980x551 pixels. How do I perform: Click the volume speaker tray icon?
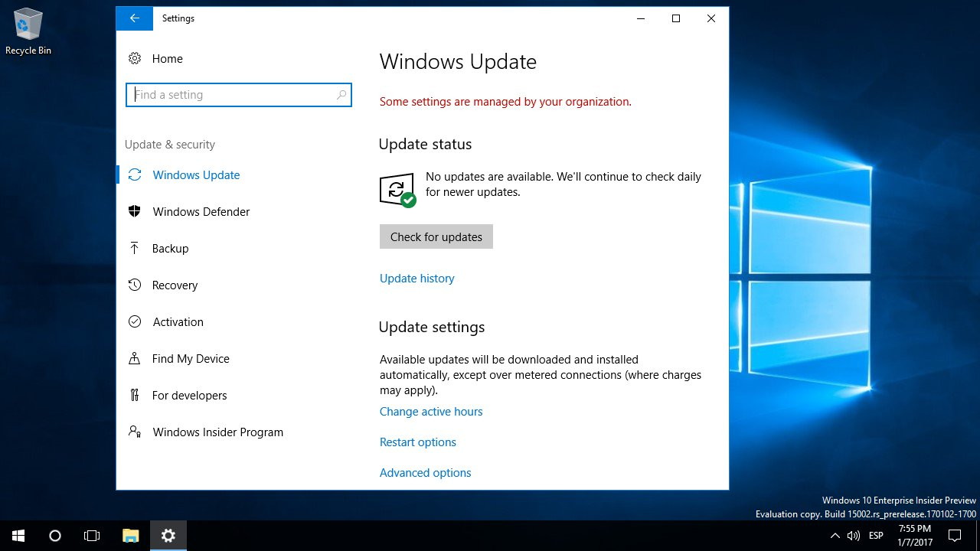pos(854,536)
